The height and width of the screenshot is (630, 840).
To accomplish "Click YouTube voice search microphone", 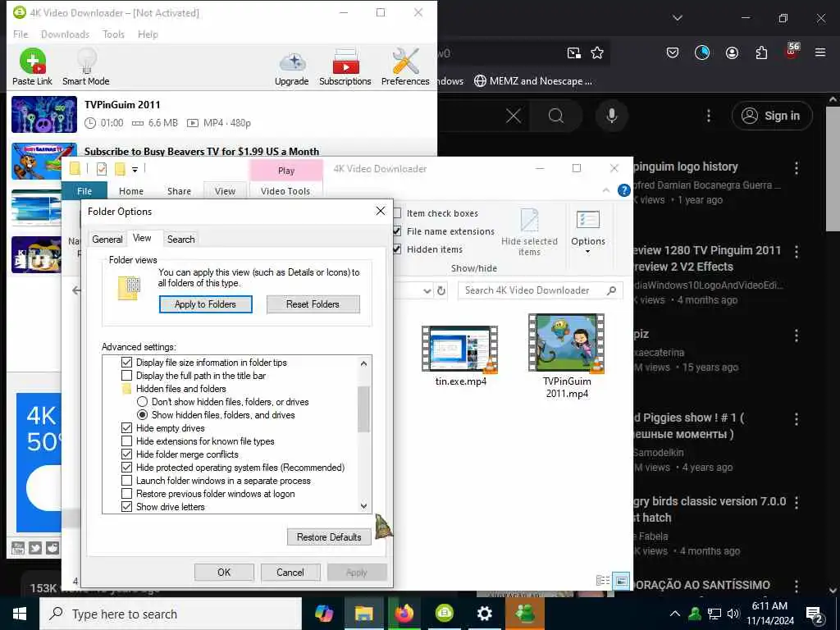I will tap(611, 116).
